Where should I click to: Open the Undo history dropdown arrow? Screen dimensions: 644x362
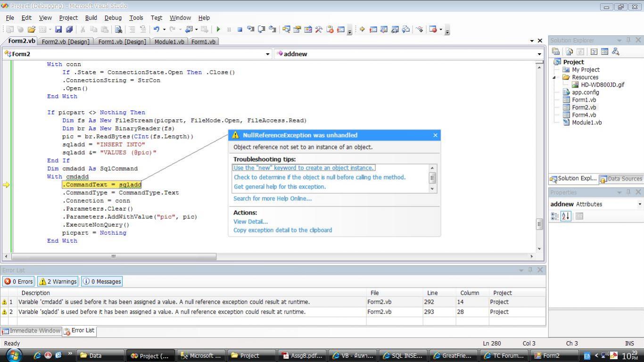164,29
